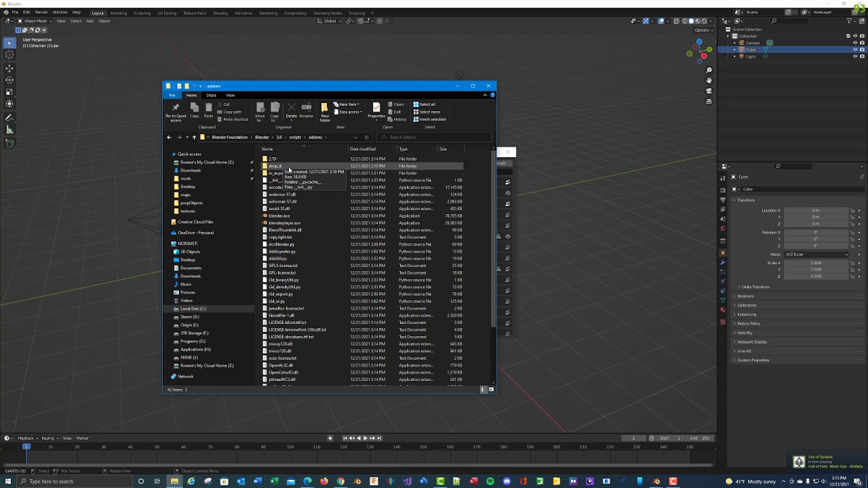The image size is (868, 488).
Task: Open the Render properties tab icon
Action: pos(723,189)
